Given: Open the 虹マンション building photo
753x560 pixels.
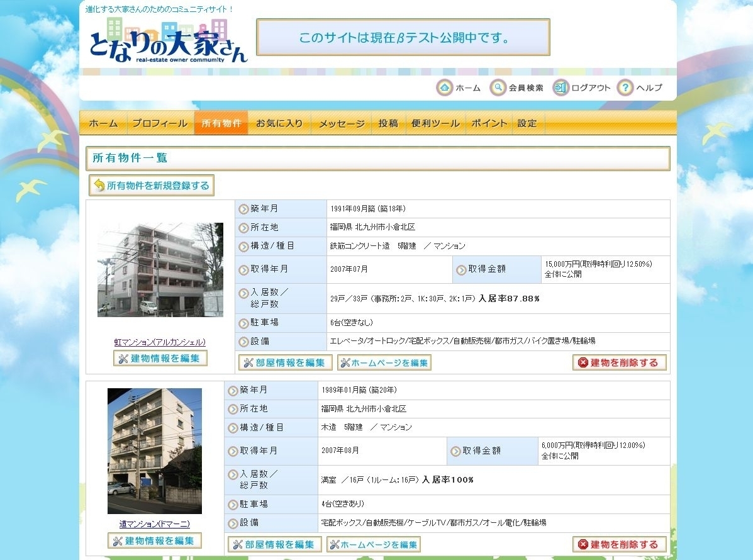Looking at the screenshot, I should coord(160,270).
